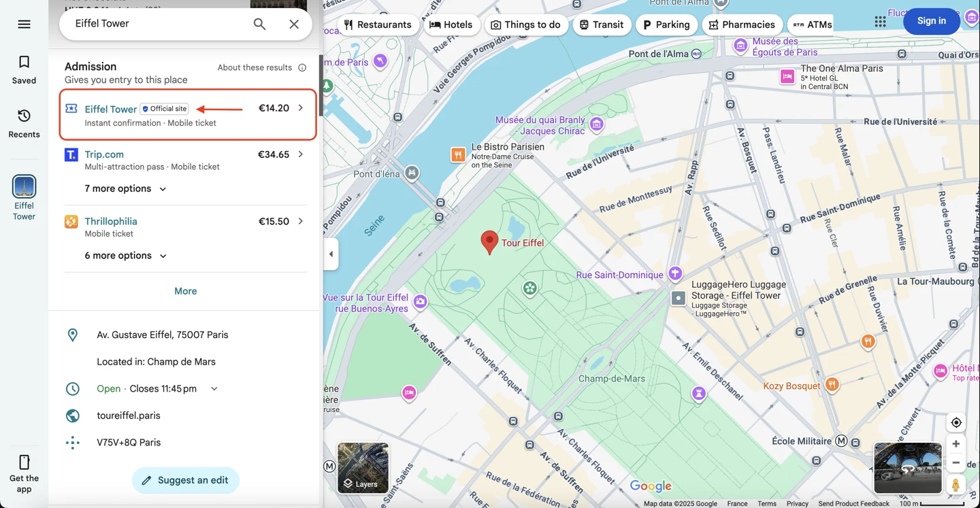This screenshot has height=508, width=980.
Task: Open the Google apps grid
Action: [880, 22]
